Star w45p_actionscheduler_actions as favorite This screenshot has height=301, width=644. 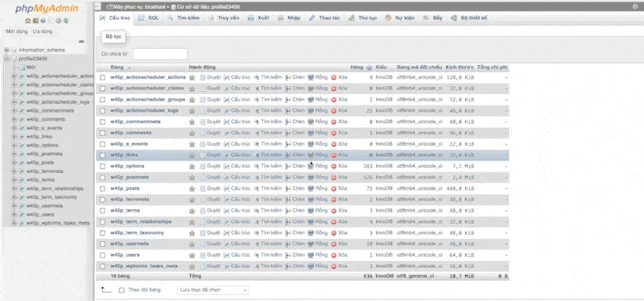(x=192, y=77)
